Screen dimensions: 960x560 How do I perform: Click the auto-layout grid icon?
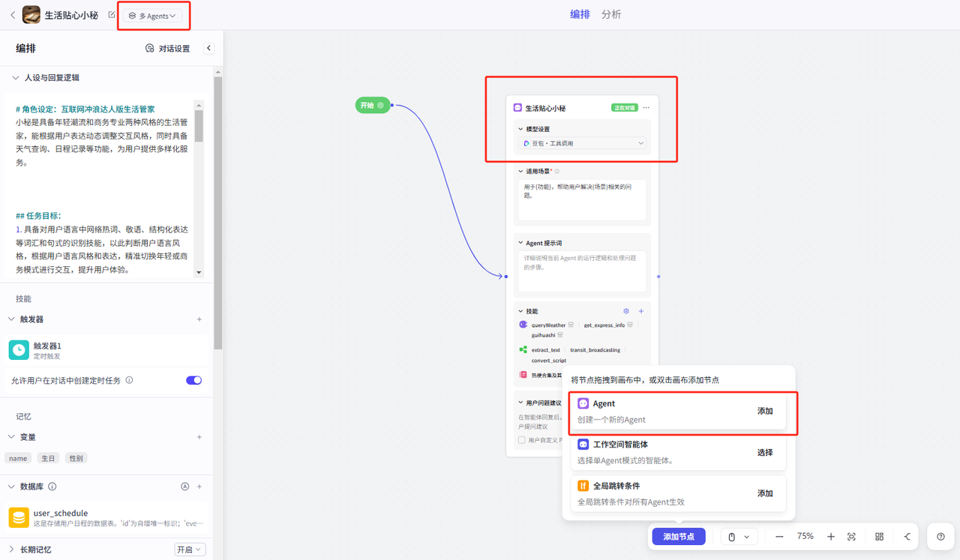coord(879,537)
